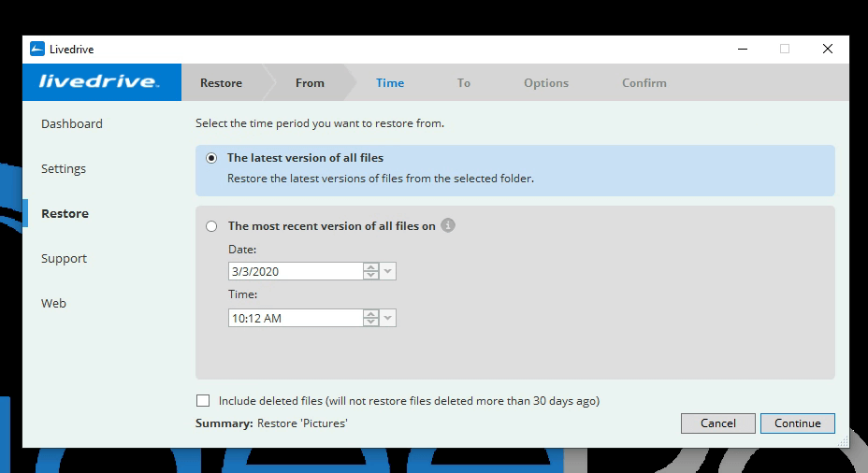Maximize the Livedrive window
The width and height of the screenshot is (868, 473).
(x=785, y=50)
